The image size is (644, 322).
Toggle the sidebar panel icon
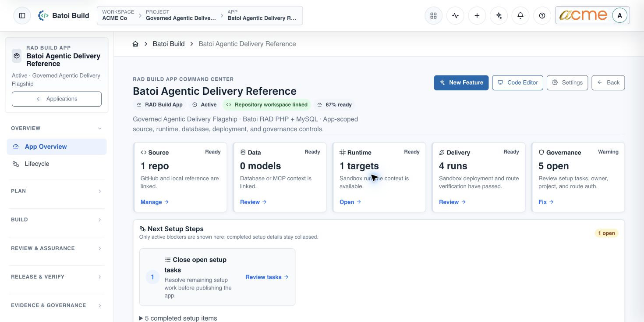(22, 15)
